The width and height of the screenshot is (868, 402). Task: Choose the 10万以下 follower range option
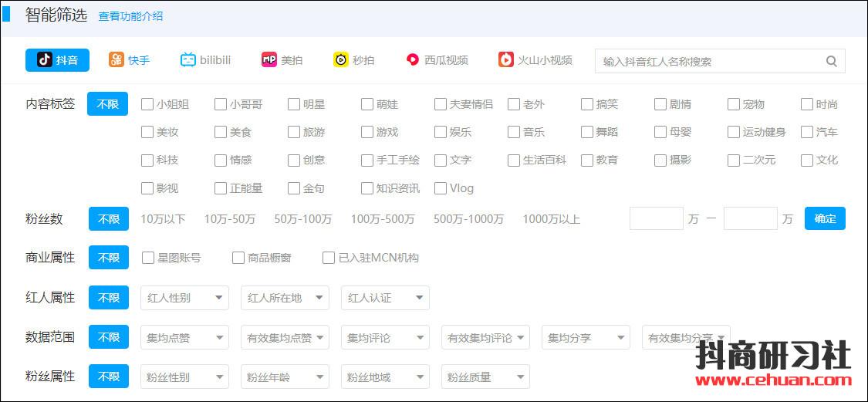pyautogui.click(x=163, y=219)
